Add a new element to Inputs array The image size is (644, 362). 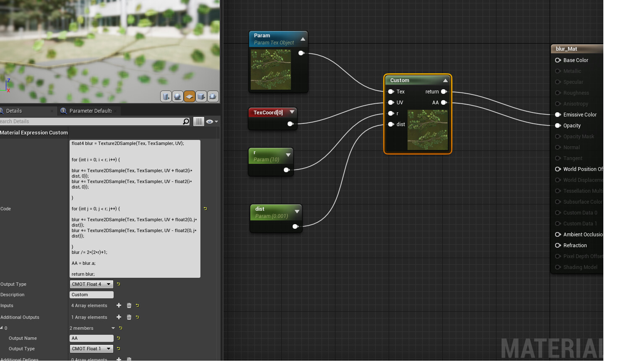(x=119, y=305)
